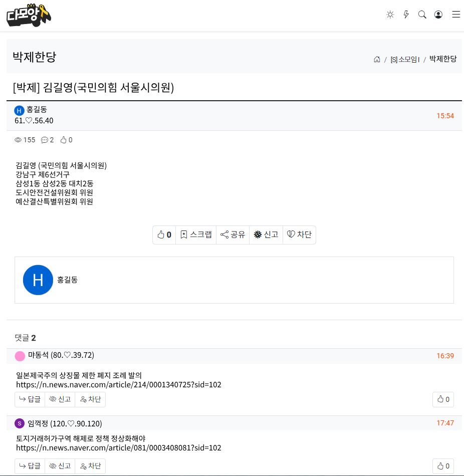Like 임꺽정's comment thumbs-up

pyautogui.click(x=443, y=466)
